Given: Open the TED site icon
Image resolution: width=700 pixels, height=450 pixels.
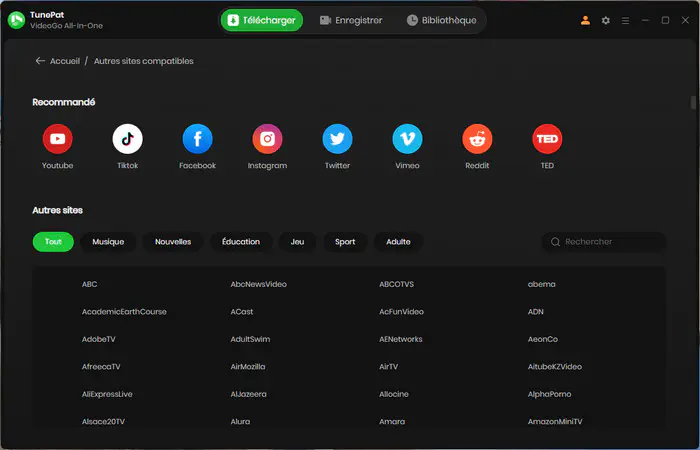Looking at the screenshot, I should point(547,139).
